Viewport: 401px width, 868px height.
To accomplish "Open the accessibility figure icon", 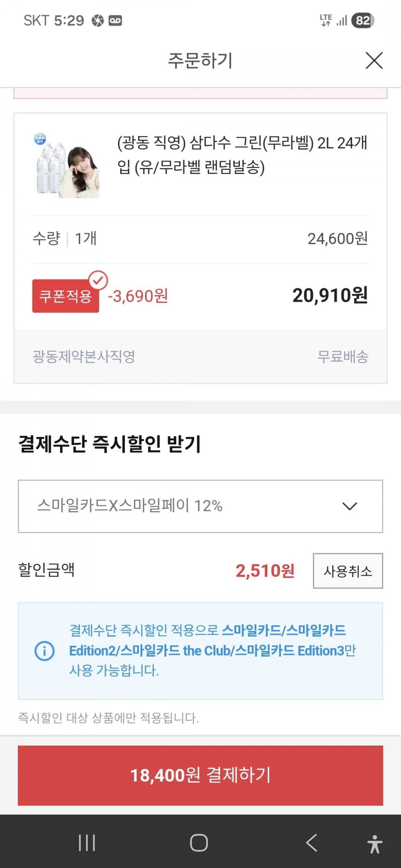I will click(375, 844).
